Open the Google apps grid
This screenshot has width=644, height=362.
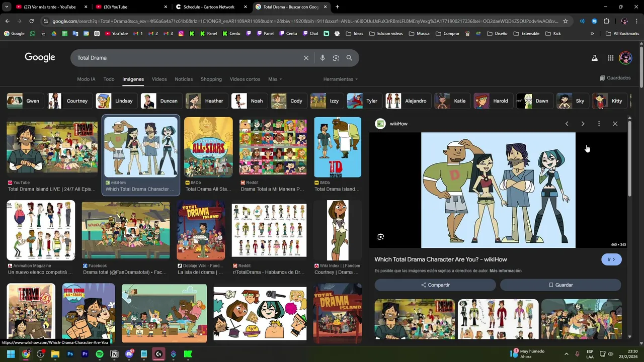(610, 58)
